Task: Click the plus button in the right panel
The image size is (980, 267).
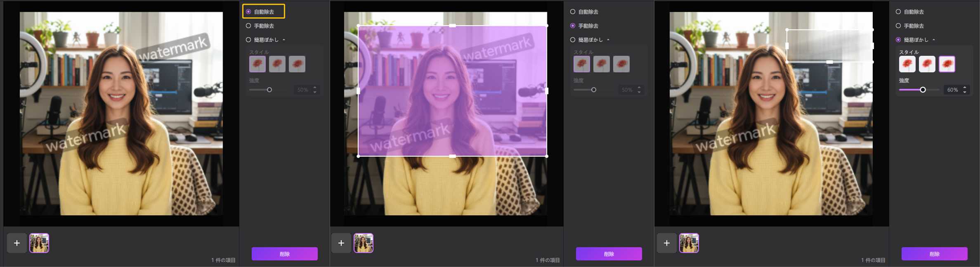Action: 667,243
